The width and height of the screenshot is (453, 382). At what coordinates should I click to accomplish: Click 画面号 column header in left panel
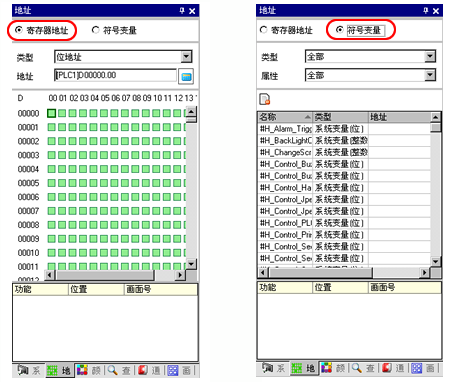[161, 289]
